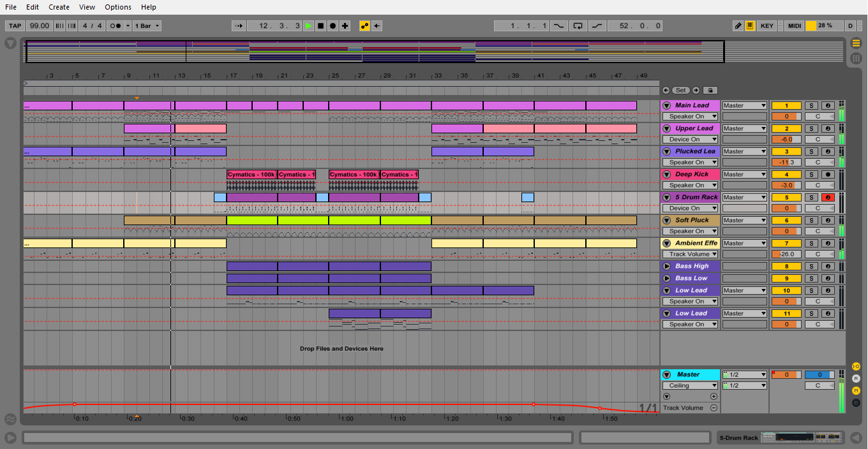Toggle the Returns R section button
The image size is (868, 449).
click(856, 378)
